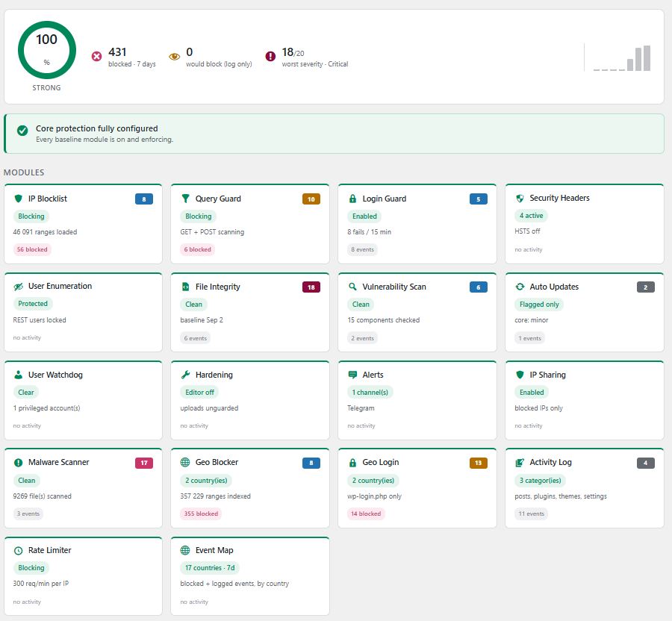Click '8 events' in Login Guard

click(363, 249)
